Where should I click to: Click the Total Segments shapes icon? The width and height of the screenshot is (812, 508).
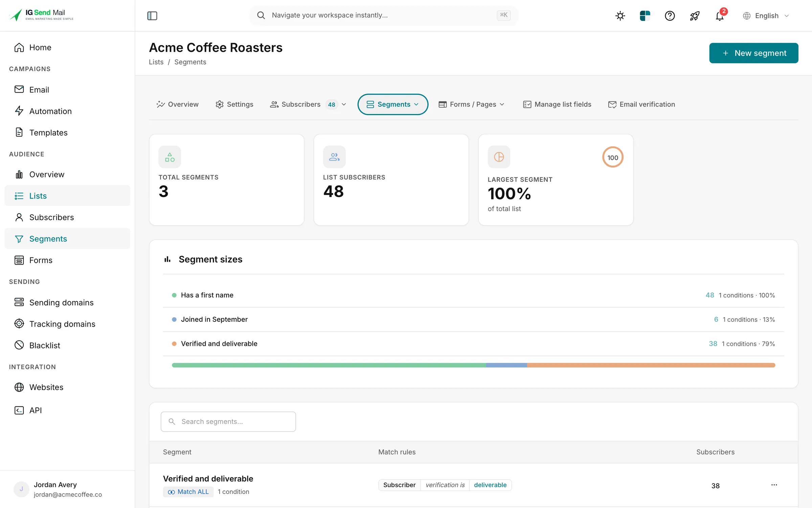pyautogui.click(x=170, y=157)
